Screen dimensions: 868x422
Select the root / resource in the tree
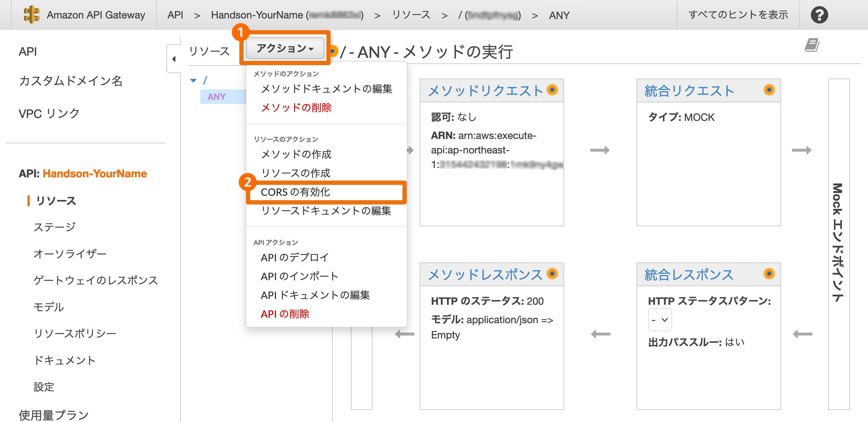click(x=205, y=80)
